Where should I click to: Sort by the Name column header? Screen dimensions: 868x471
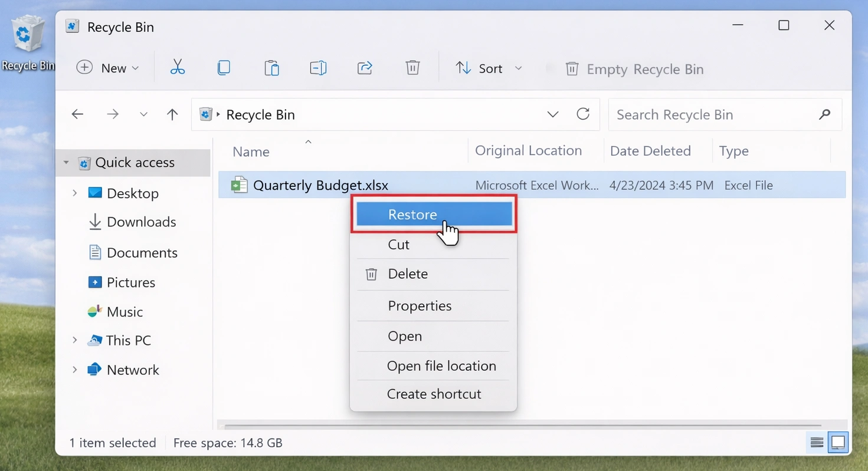pyautogui.click(x=251, y=151)
